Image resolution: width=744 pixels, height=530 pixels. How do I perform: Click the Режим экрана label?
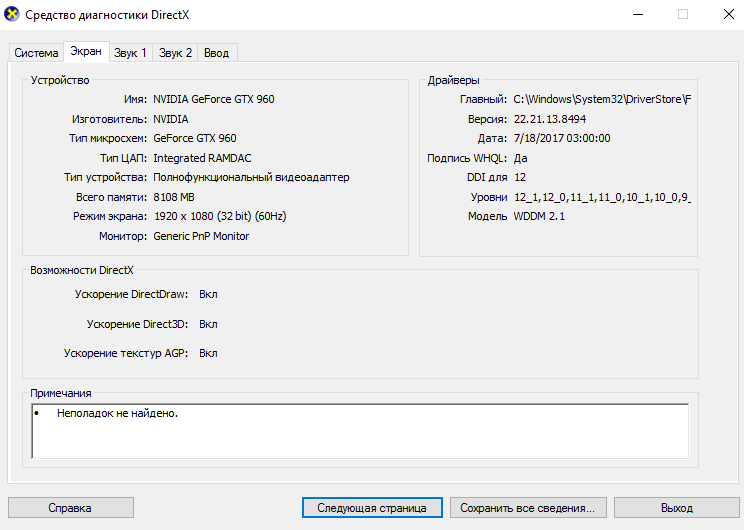(x=110, y=216)
